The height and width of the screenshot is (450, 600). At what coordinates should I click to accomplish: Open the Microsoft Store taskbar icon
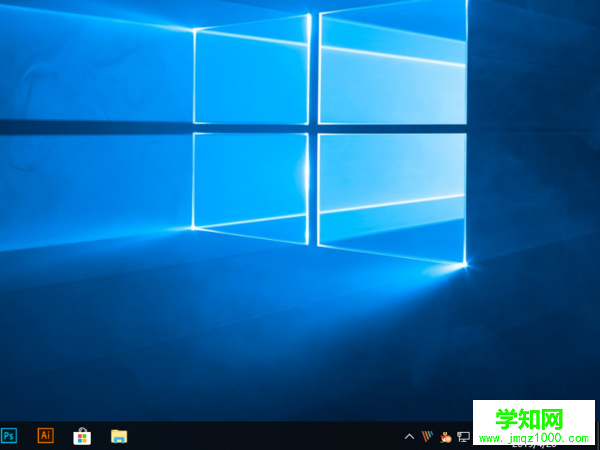tap(82, 436)
